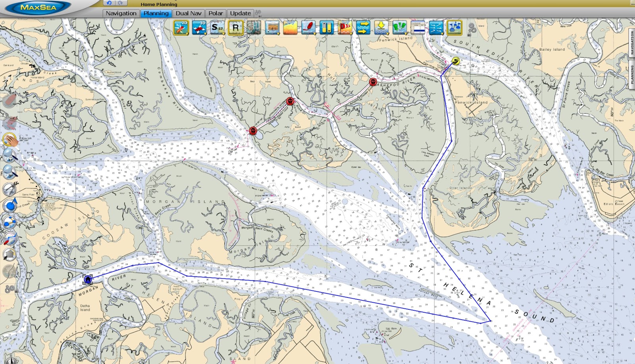This screenshot has width=635, height=364.
Task: Select the divider compass measuring tool
Action: point(10,189)
